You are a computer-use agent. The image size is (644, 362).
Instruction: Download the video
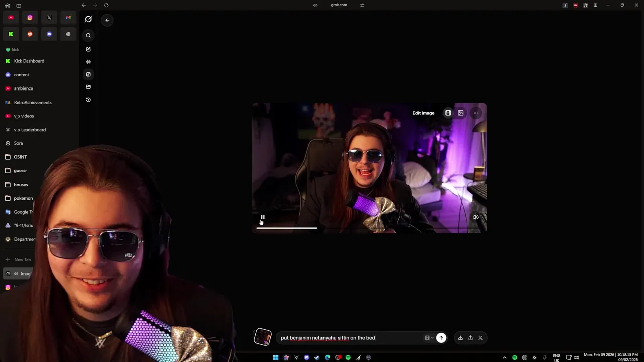point(460,338)
